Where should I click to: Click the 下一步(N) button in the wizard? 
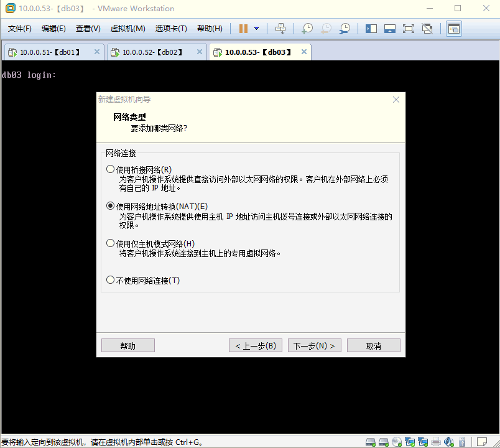pyautogui.click(x=314, y=345)
